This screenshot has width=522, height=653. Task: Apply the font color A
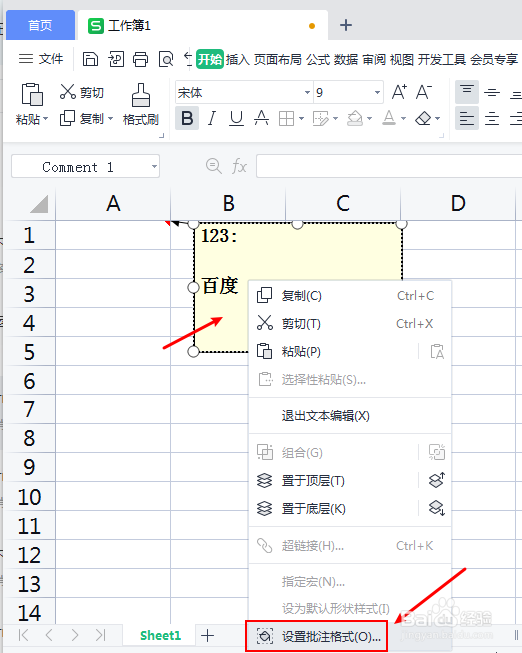(389, 118)
